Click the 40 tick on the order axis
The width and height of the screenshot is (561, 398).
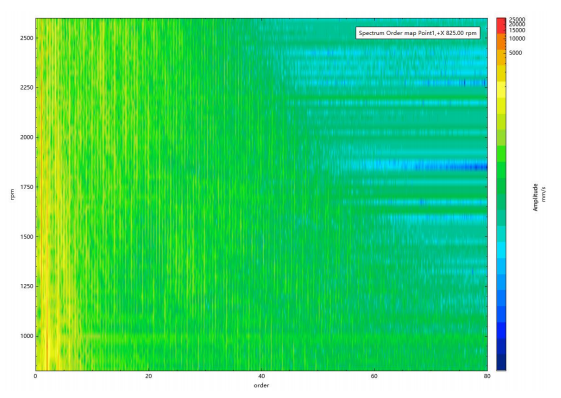coord(261,376)
